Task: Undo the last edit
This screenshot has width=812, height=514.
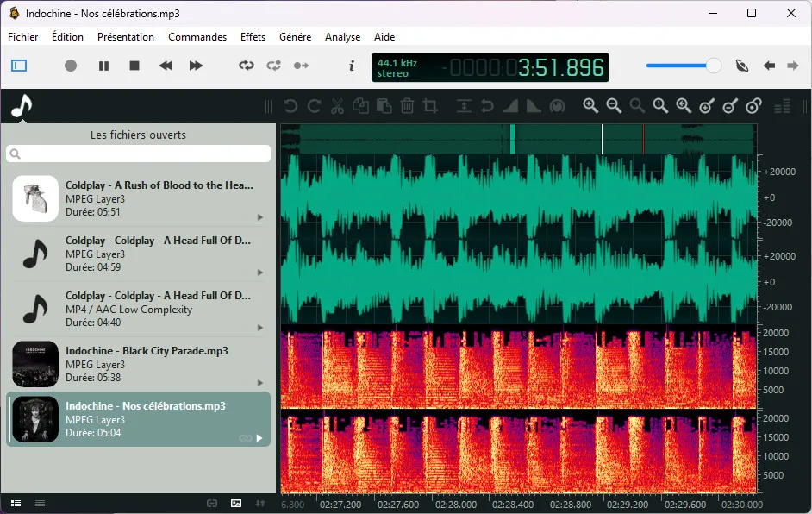Action: coord(290,106)
